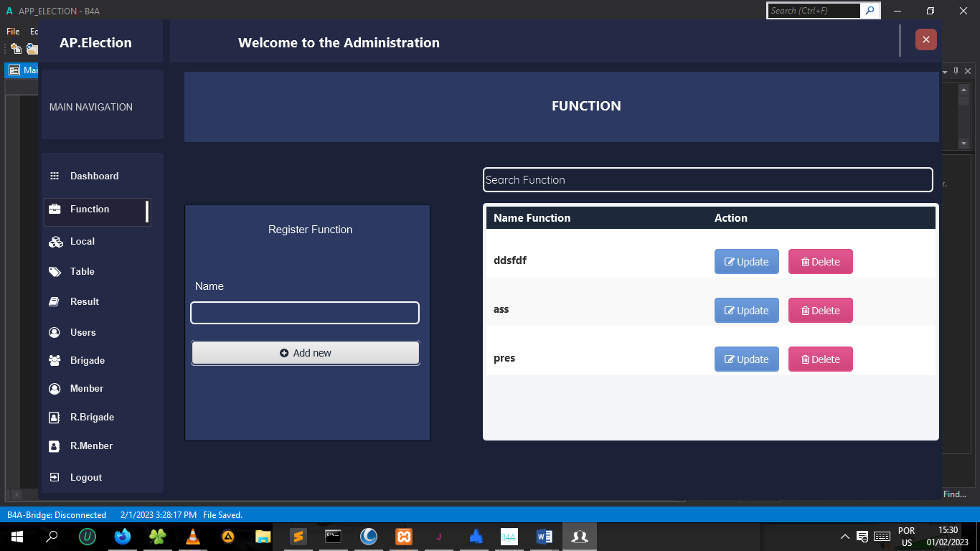Select Function in the main navigation
This screenshot has width=980, height=551.
pos(97,212)
